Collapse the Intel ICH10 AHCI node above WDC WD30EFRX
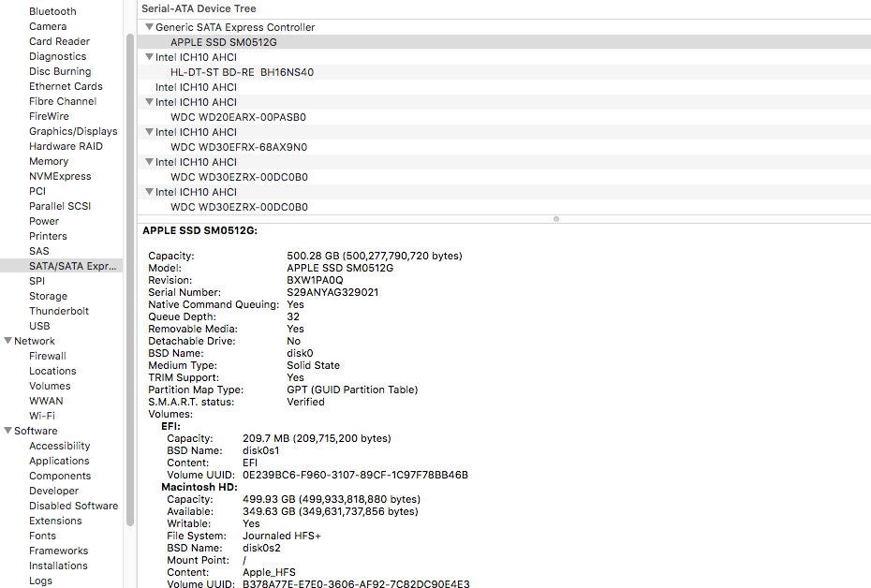Viewport: 871px width, 588px height. pos(149,132)
